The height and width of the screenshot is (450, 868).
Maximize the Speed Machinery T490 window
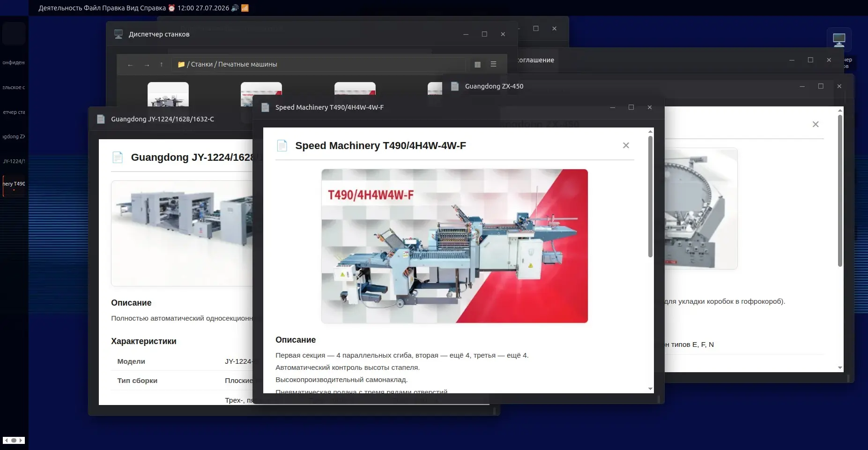pyautogui.click(x=631, y=107)
